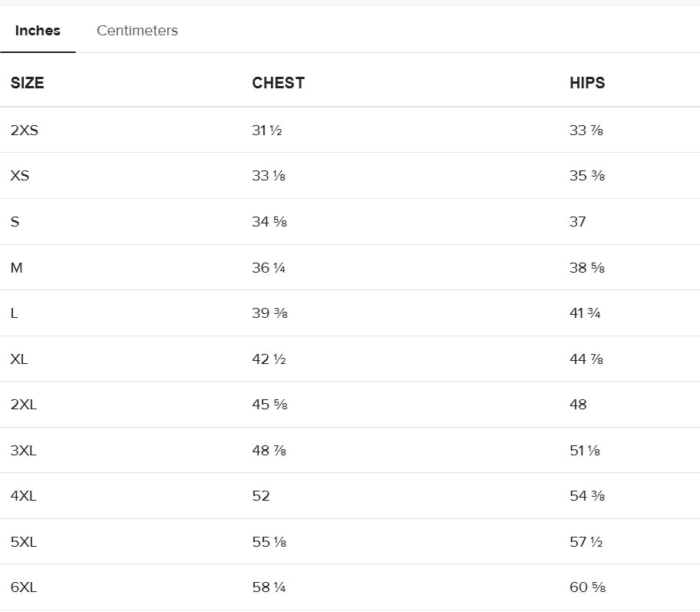The image size is (700, 612).
Task: Click the SIZE column header
Action: coord(27,83)
